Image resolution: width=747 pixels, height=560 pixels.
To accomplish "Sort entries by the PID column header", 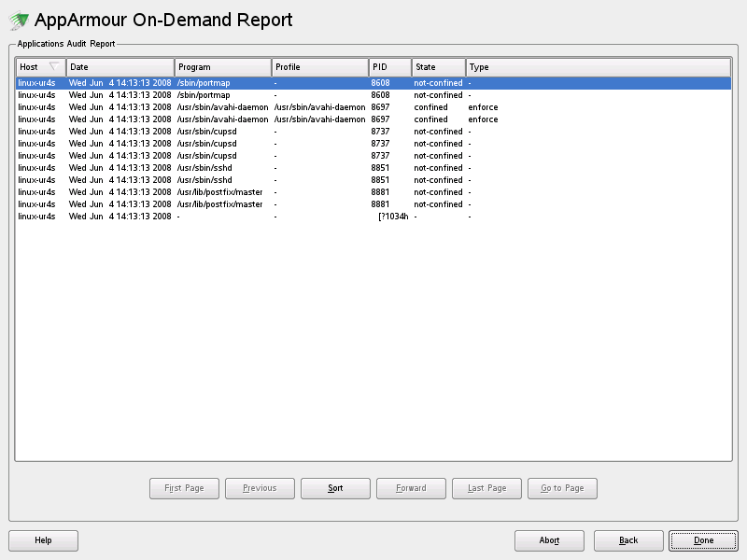I will point(389,66).
